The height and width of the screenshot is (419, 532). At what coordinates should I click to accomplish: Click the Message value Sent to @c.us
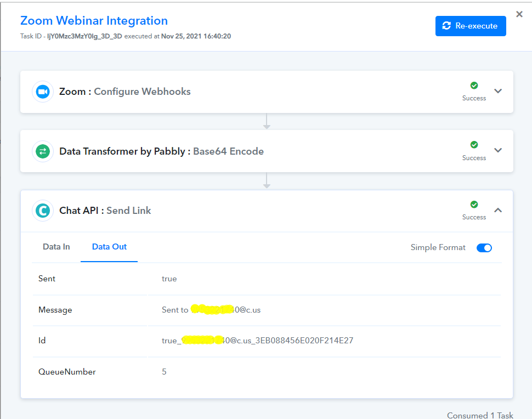point(211,310)
